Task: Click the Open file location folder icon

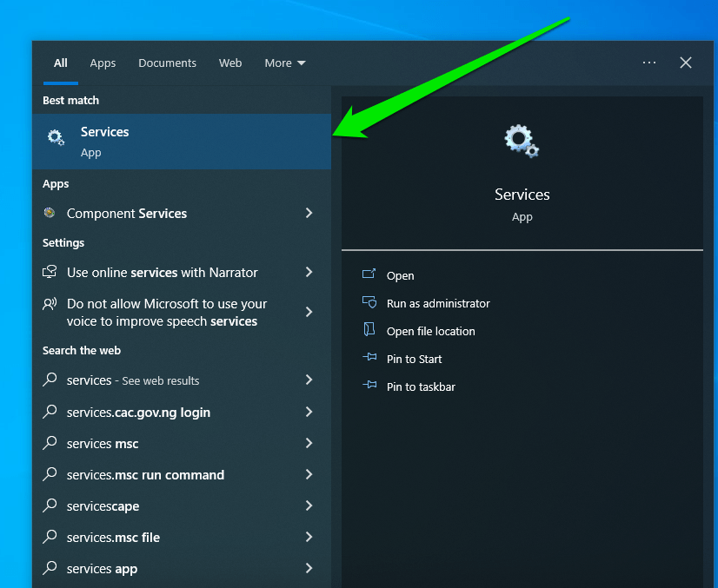Action: 369,331
